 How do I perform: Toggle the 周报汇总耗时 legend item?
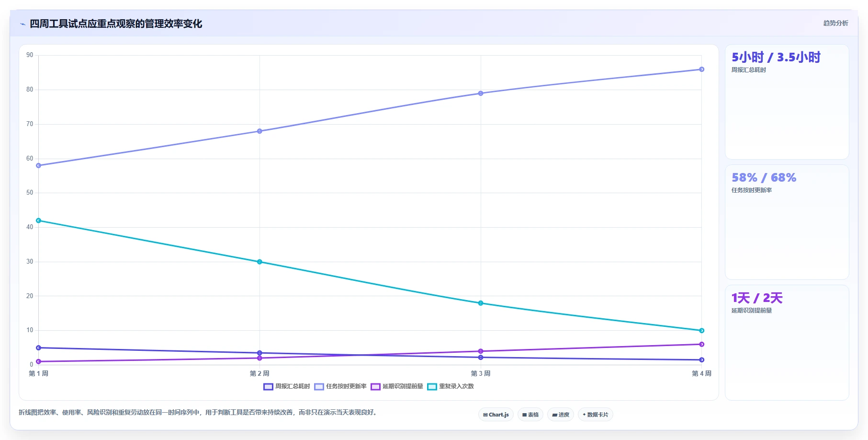tap(287, 386)
